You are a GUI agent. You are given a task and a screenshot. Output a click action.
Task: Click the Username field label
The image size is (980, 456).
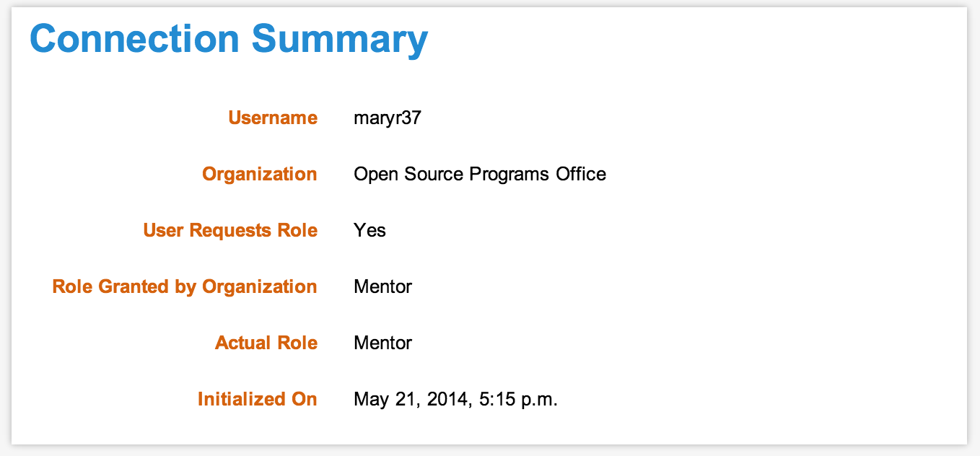[x=273, y=118]
